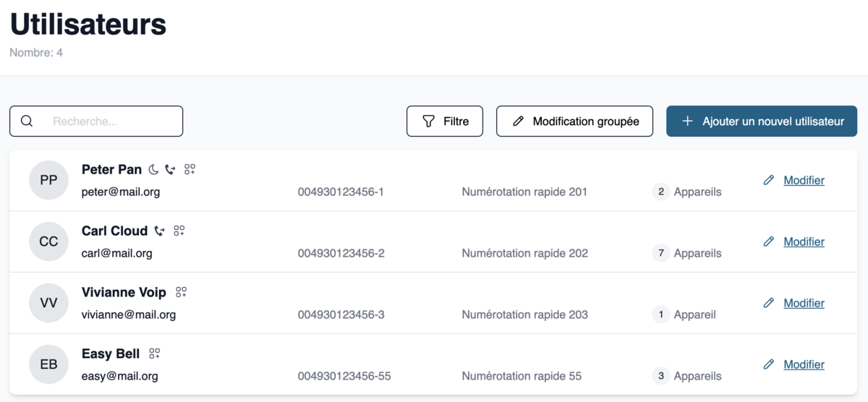
Task: Click Numérotation rapide 202
Action: point(525,254)
